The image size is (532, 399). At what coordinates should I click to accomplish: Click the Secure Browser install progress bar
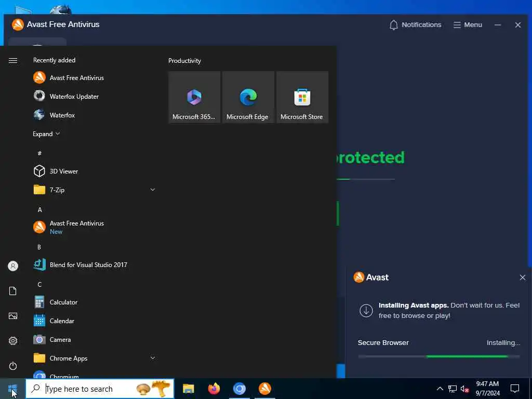click(438, 356)
